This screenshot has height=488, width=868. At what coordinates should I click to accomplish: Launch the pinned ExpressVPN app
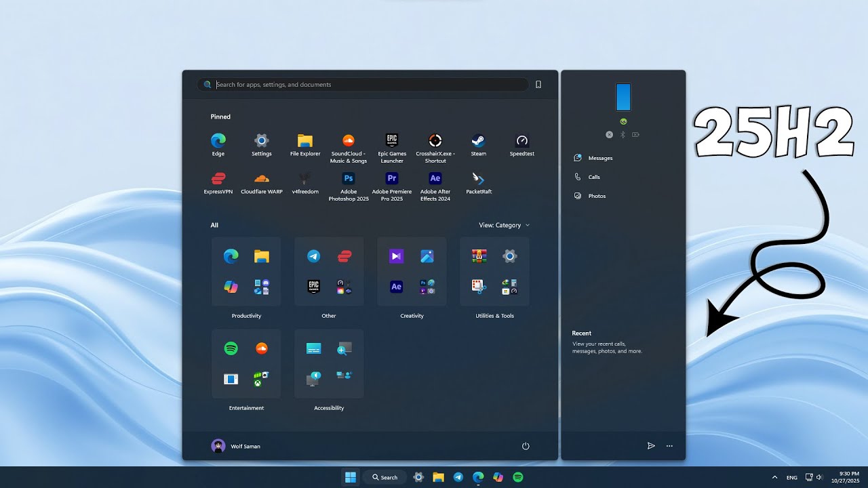click(x=218, y=182)
